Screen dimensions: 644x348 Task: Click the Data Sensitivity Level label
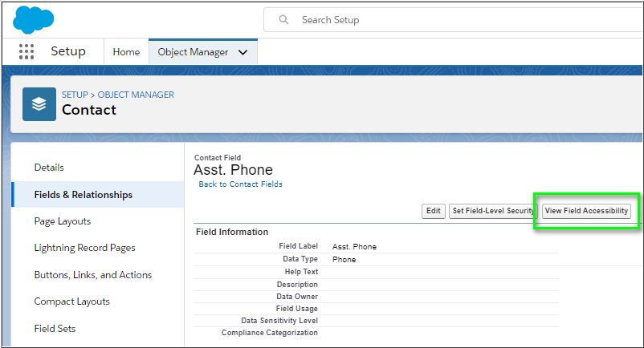tap(279, 321)
